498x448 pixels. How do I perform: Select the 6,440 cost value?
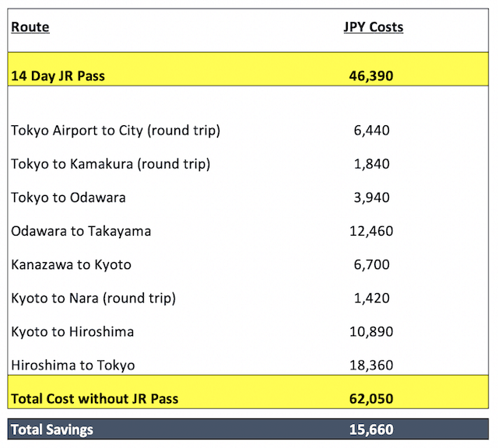coord(372,131)
